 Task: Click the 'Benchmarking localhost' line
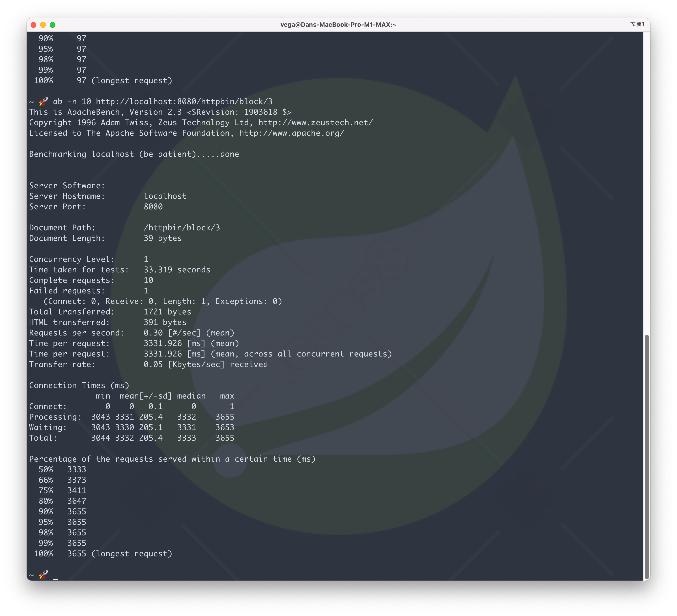coord(134,154)
